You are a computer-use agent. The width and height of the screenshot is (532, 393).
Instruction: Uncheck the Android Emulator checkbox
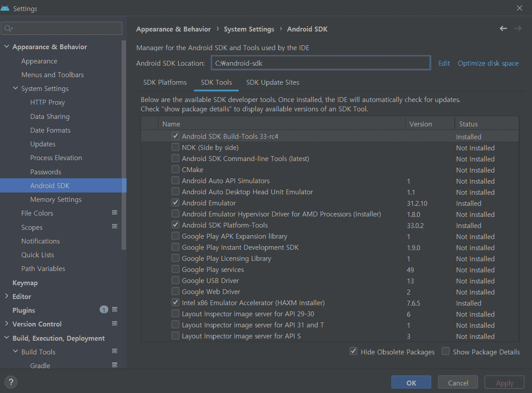tap(175, 202)
